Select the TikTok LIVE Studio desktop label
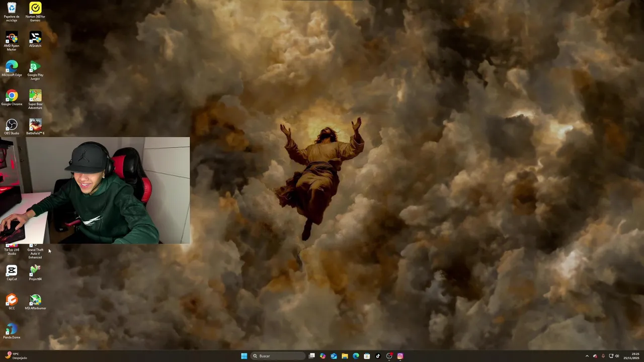The width and height of the screenshot is (644, 362). [12, 251]
